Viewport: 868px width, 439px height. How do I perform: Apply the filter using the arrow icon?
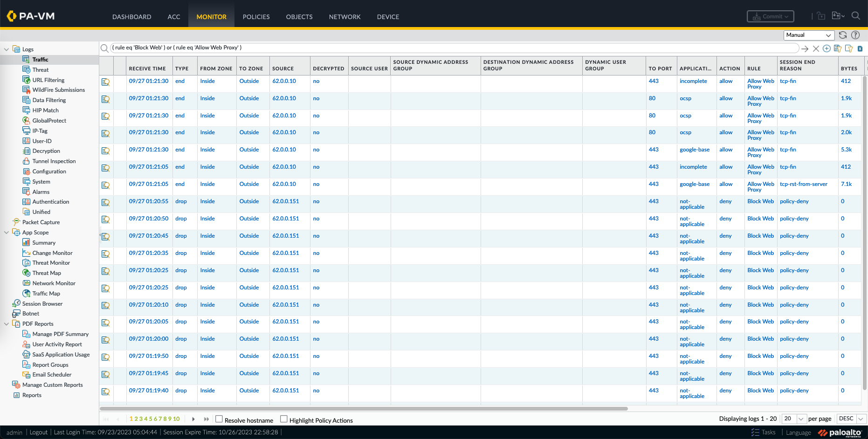point(805,48)
